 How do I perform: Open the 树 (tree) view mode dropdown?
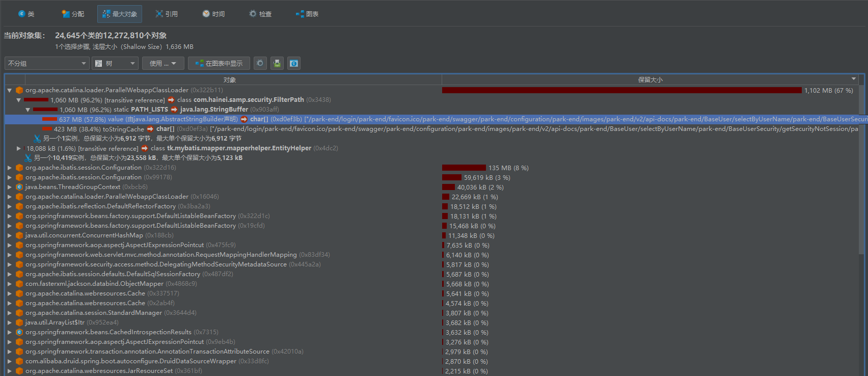click(115, 63)
